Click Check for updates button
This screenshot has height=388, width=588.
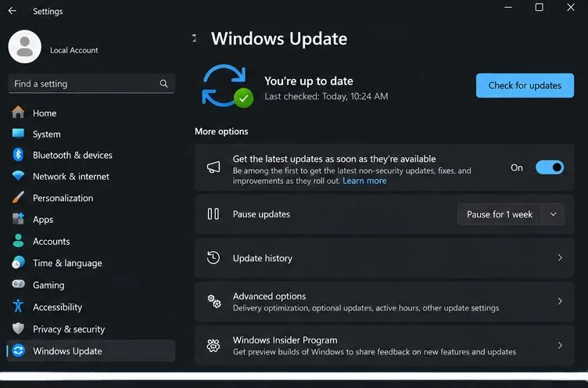click(x=525, y=85)
